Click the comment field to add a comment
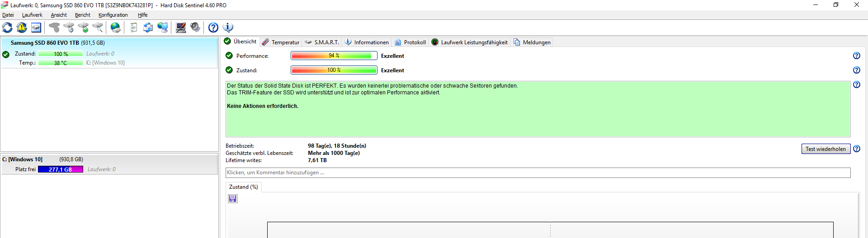This screenshot has width=868, height=238. (538, 173)
